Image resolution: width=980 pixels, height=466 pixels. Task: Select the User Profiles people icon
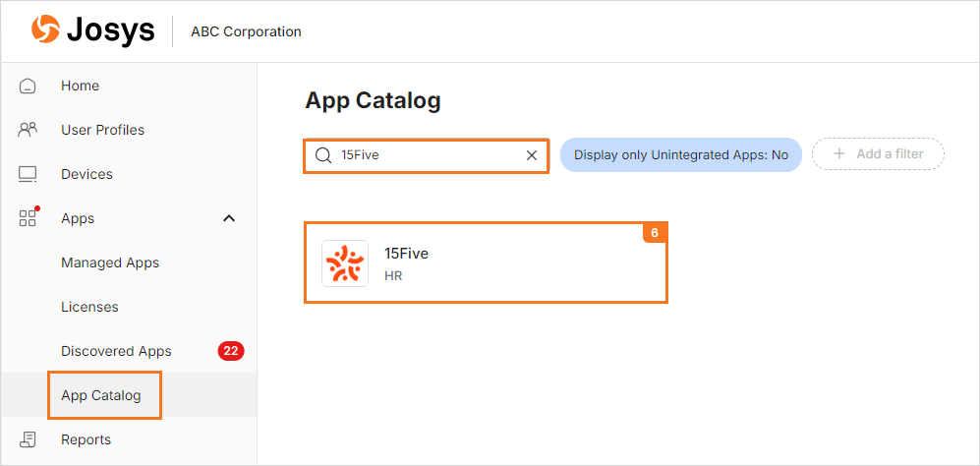point(28,130)
